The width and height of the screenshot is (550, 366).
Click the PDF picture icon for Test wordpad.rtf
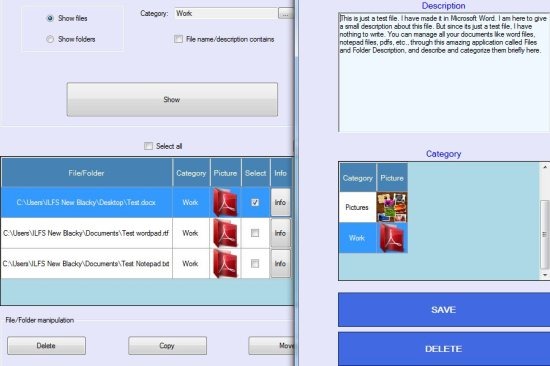225,233
